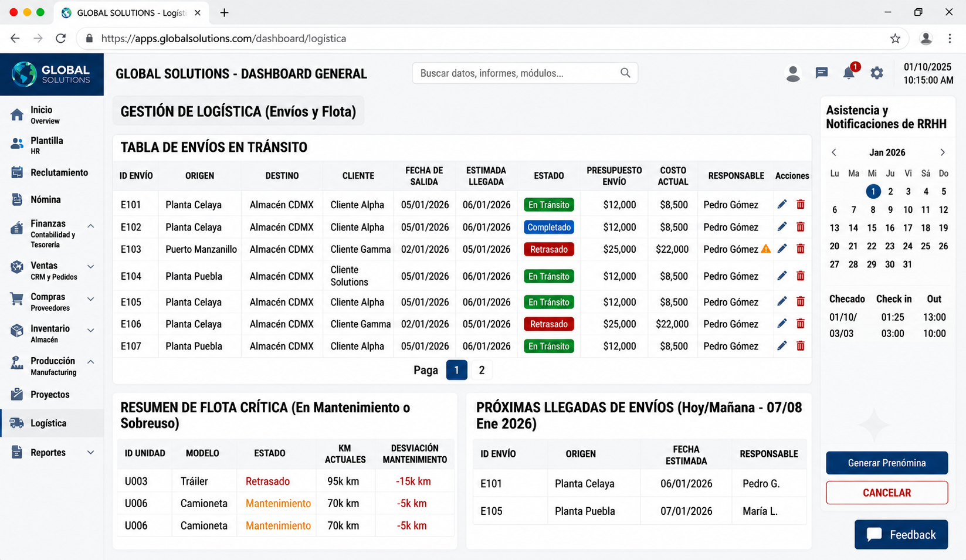Edit shipment E104 with the pencil icon
Image resolution: width=966 pixels, height=560 pixels.
click(x=782, y=276)
